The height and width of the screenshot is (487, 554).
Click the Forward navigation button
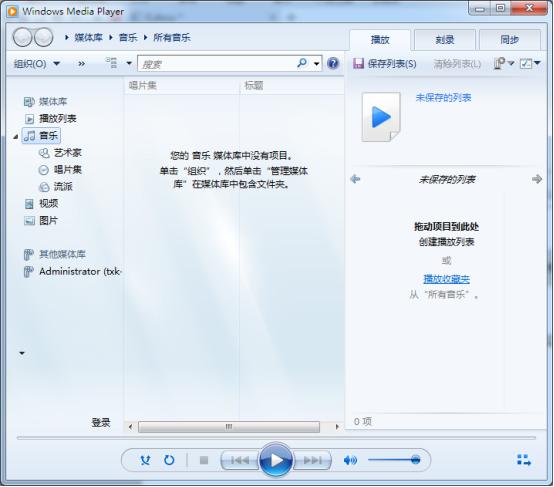coord(43,37)
